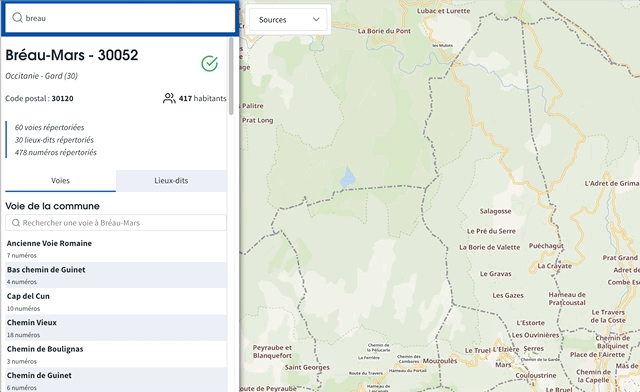Select the Voies tab
Image resolution: width=640 pixels, height=392 pixels.
[60, 181]
